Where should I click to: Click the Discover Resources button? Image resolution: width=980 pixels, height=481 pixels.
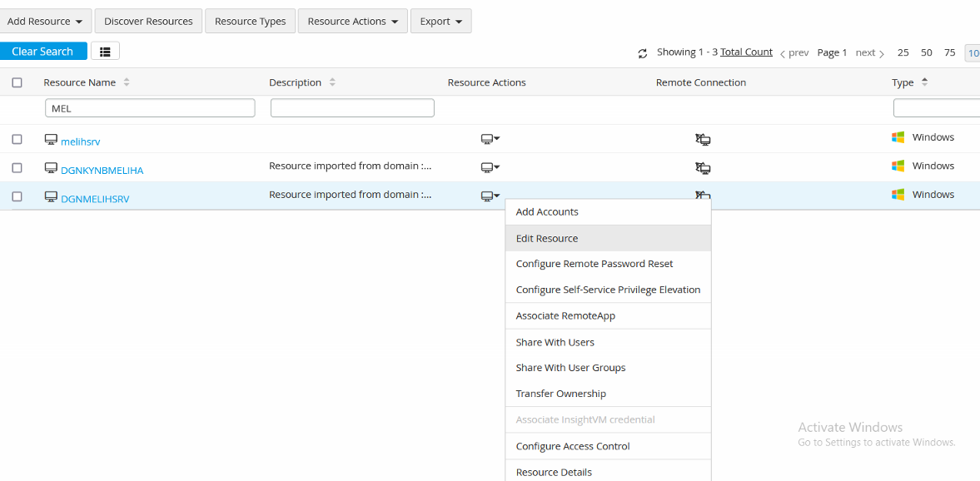[x=148, y=21]
